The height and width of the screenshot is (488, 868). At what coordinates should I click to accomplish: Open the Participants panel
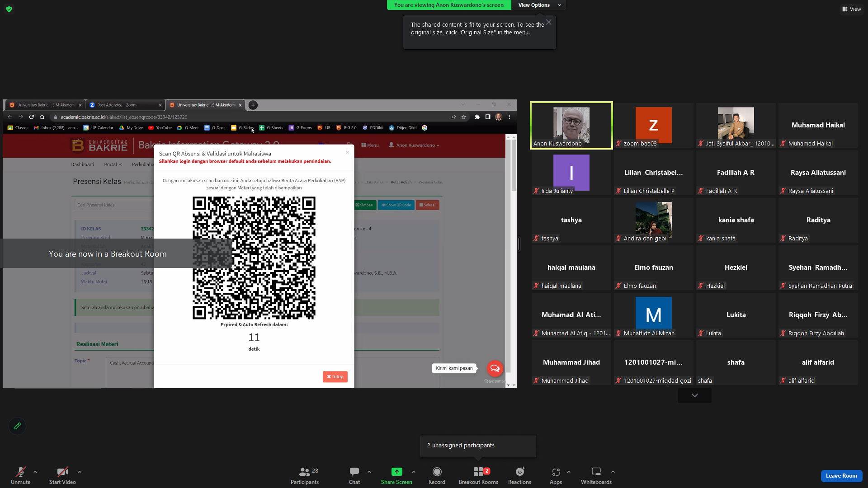point(305,475)
